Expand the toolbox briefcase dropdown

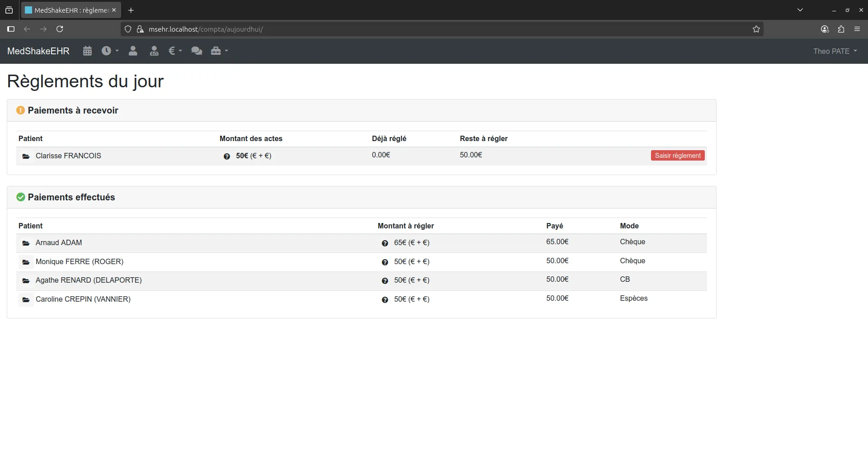tap(219, 51)
